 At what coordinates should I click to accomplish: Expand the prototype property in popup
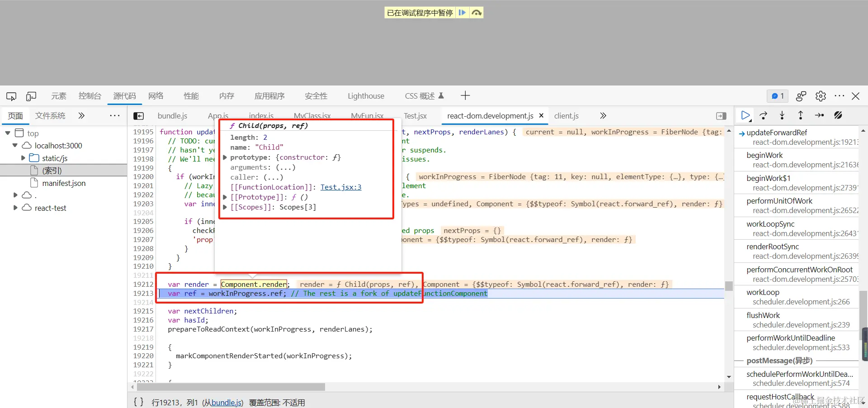tap(225, 157)
